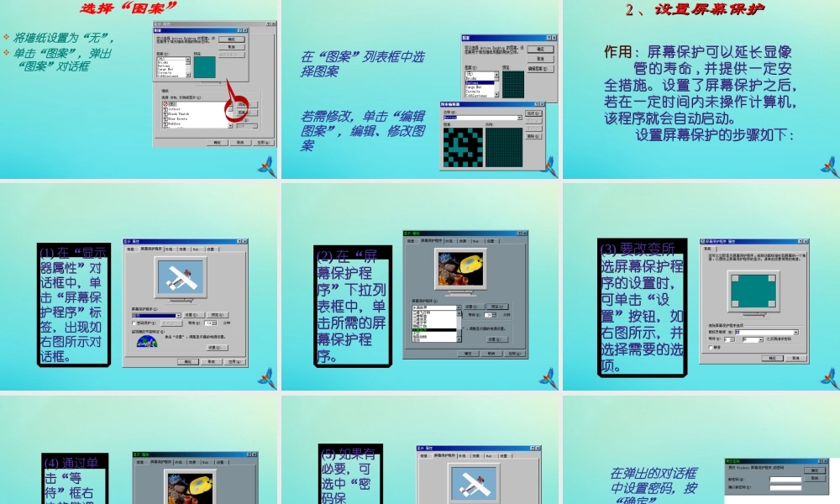Click the ? help button in the step (3) dialog title bar
This screenshot has height=504, width=840.
800,242
